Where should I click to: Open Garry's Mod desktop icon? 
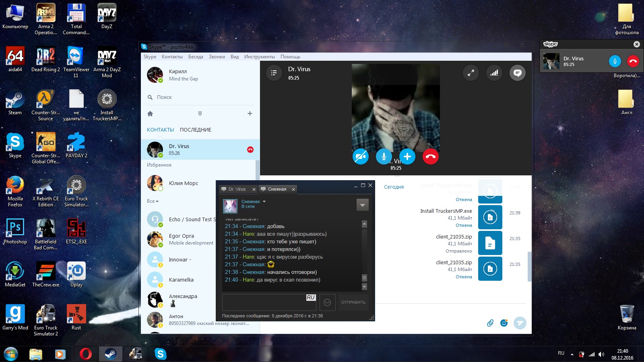(x=15, y=317)
